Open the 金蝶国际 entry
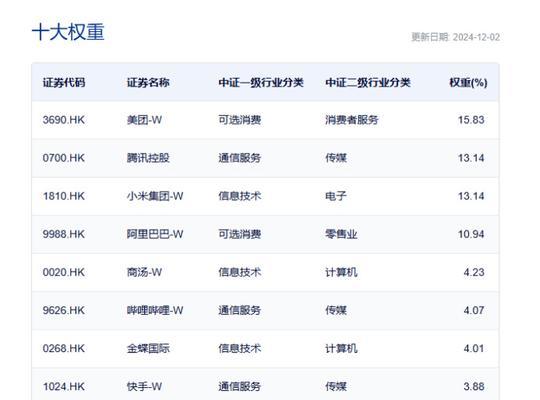 148,348
